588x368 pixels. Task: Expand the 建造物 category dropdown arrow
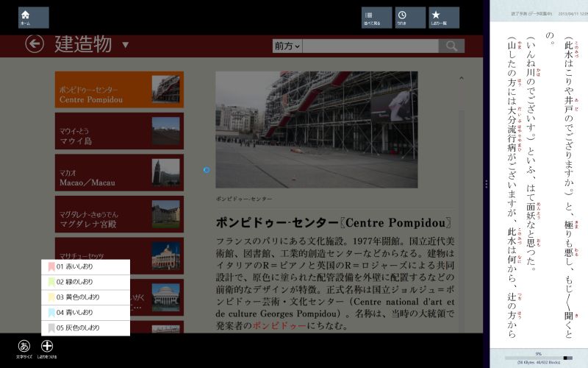pos(126,45)
